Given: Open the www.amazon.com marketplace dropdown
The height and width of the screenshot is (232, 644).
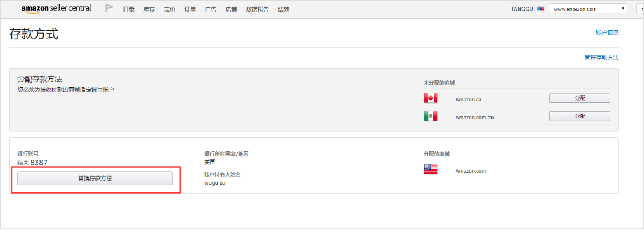Looking at the screenshot, I should click(x=588, y=9).
